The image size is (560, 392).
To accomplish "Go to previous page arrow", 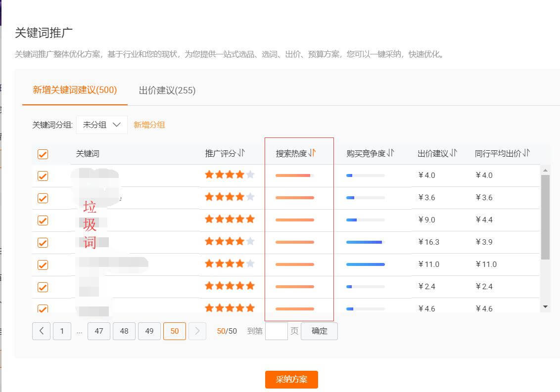I will (x=41, y=331).
